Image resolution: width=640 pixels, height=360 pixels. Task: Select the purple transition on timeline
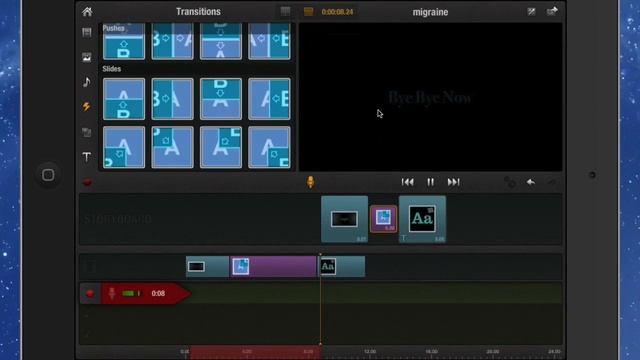(273, 267)
